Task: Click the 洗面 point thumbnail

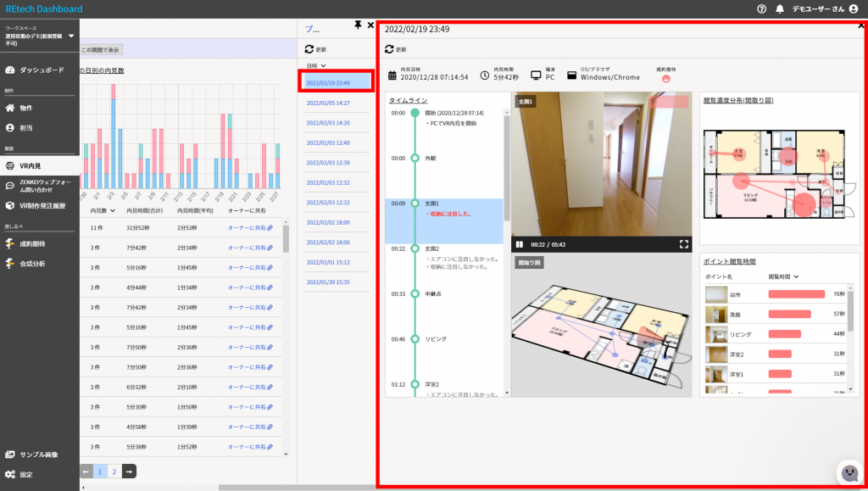Action: pyautogui.click(x=715, y=315)
